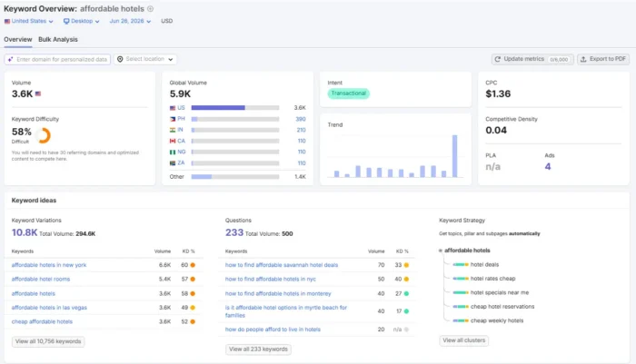Open the United States country dropdown

28,21
